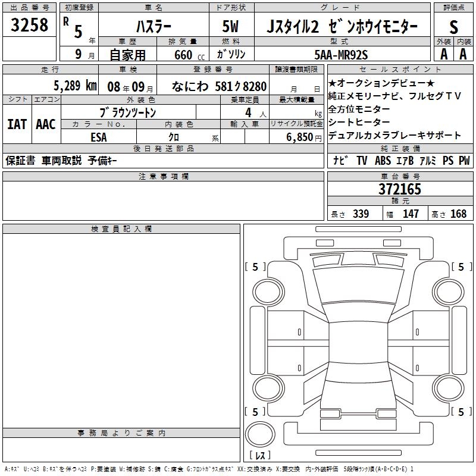The image size is (476, 476).
Task: Click the 純正メモリーナビ、フルセグTV line
Action: [394, 96]
